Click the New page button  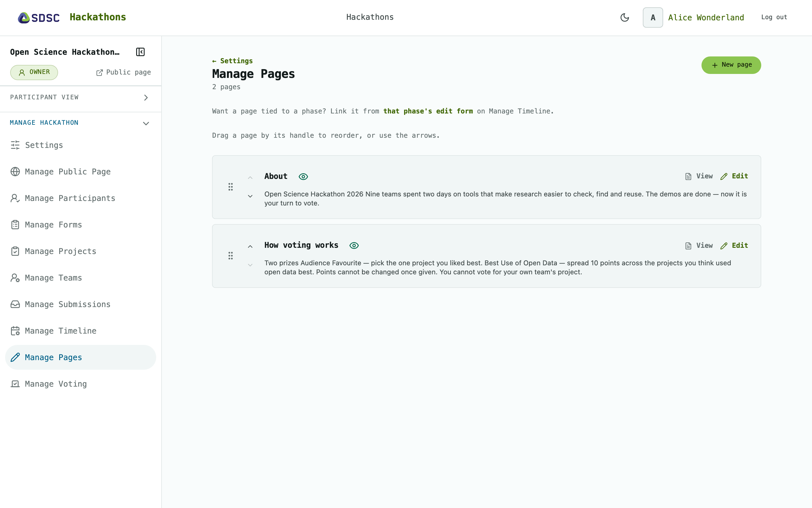pos(731,65)
